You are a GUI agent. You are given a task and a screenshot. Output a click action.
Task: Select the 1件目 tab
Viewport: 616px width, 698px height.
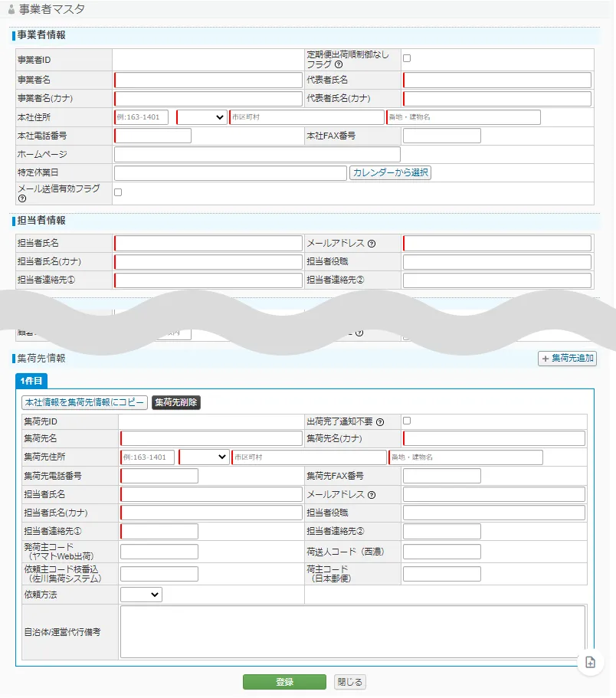coord(32,381)
